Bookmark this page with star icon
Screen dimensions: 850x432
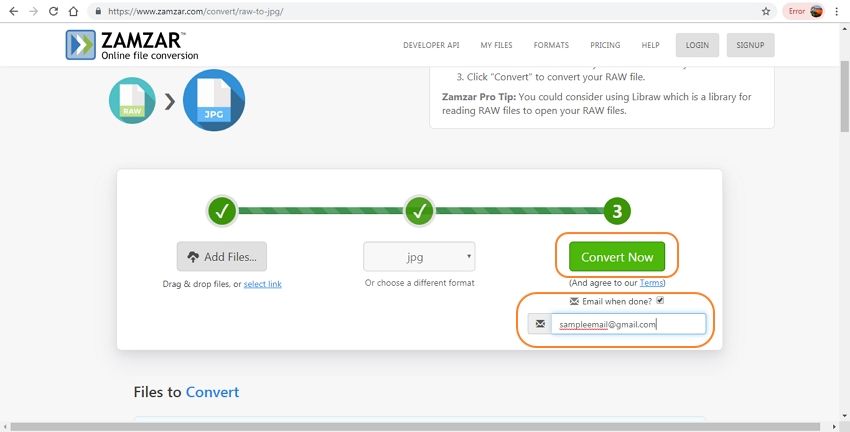(766, 11)
